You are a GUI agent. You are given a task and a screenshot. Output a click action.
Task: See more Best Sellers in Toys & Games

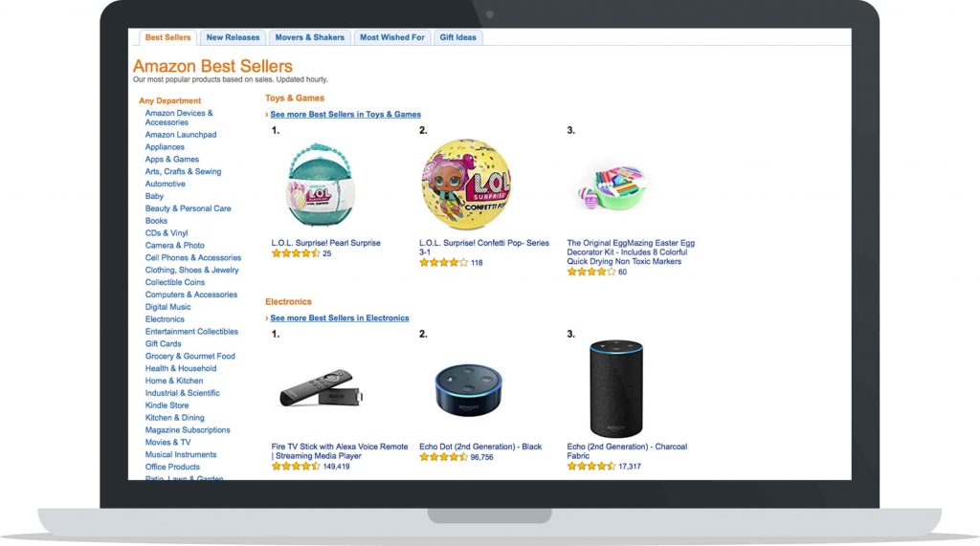(345, 115)
